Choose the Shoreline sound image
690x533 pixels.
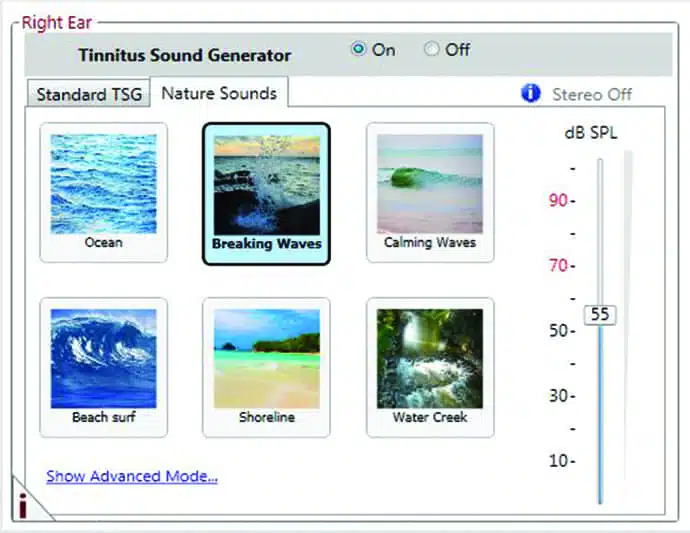pos(266,365)
